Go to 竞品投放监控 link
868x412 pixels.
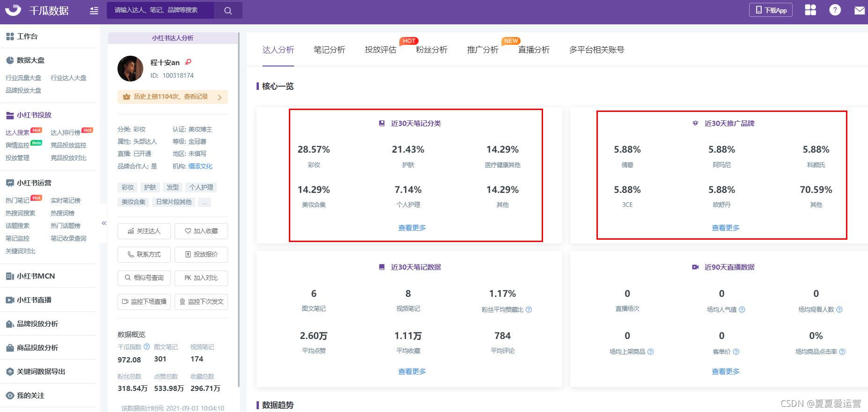pos(68,145)
